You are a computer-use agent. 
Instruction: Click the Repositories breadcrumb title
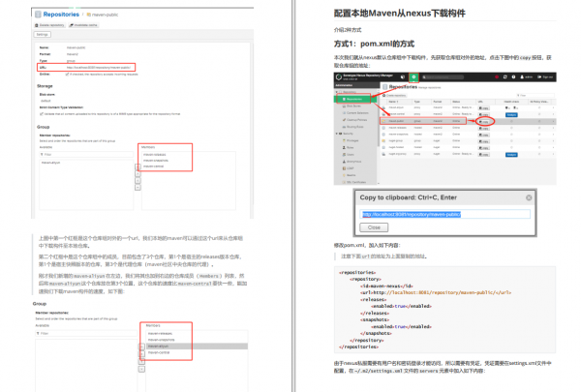(61, 15)
